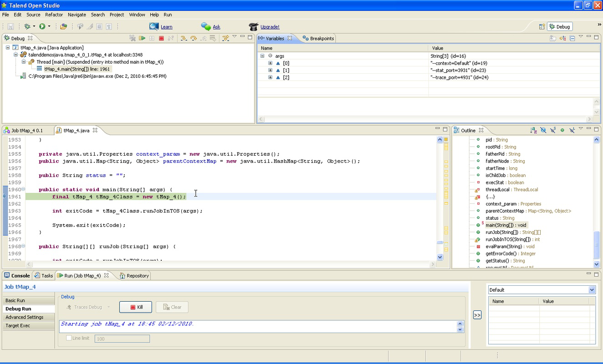603x364 pixels.
Task: Open the Source menu
Action: coord(33,15)
